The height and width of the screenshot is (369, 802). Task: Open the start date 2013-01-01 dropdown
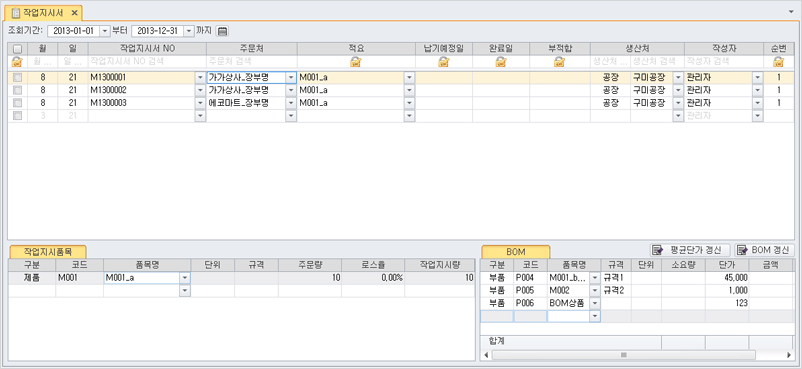(x=104, y=31)
